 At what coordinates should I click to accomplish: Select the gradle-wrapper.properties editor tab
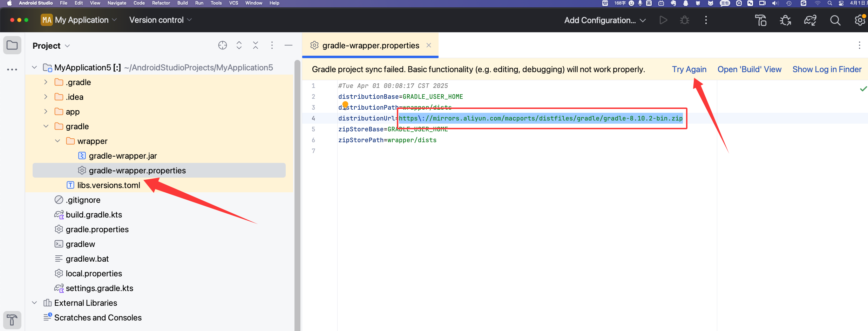click(370, 46)
